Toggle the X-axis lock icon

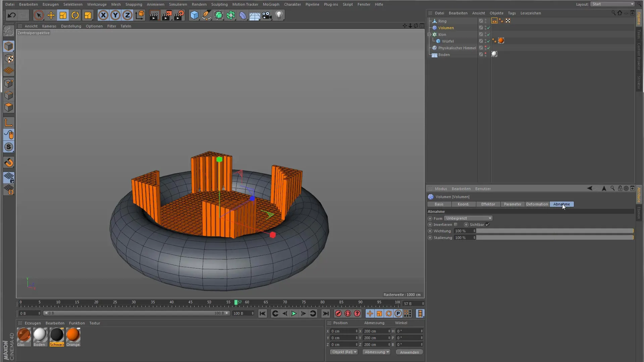pos(103,15)
